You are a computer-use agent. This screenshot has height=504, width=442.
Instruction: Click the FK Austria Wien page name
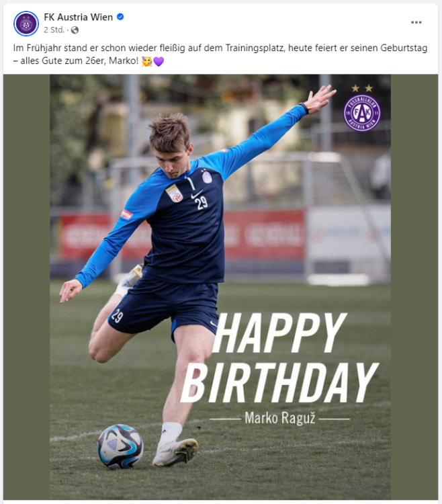(x=79, y=17)
